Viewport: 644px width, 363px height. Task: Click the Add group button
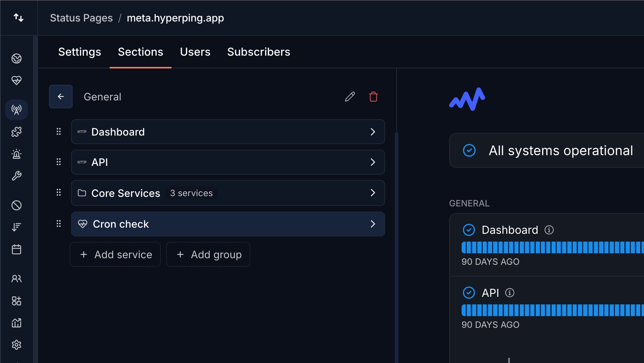point(208,255)
